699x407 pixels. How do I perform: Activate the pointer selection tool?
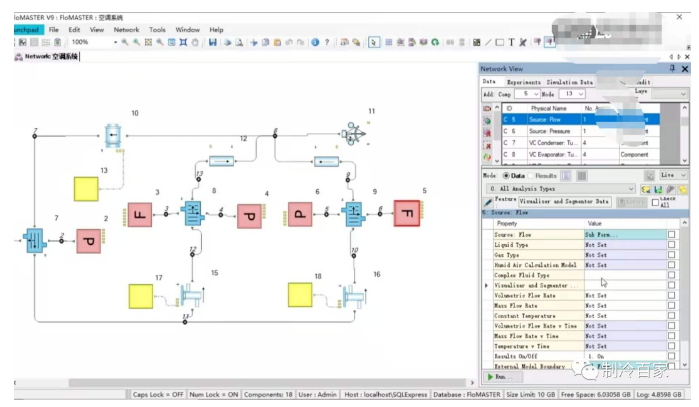374,42
